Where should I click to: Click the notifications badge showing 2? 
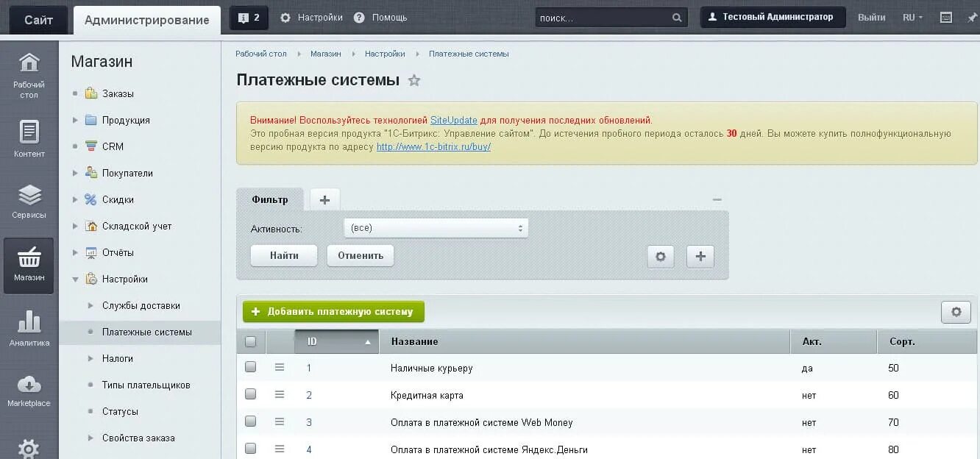[x=249, y=18]
